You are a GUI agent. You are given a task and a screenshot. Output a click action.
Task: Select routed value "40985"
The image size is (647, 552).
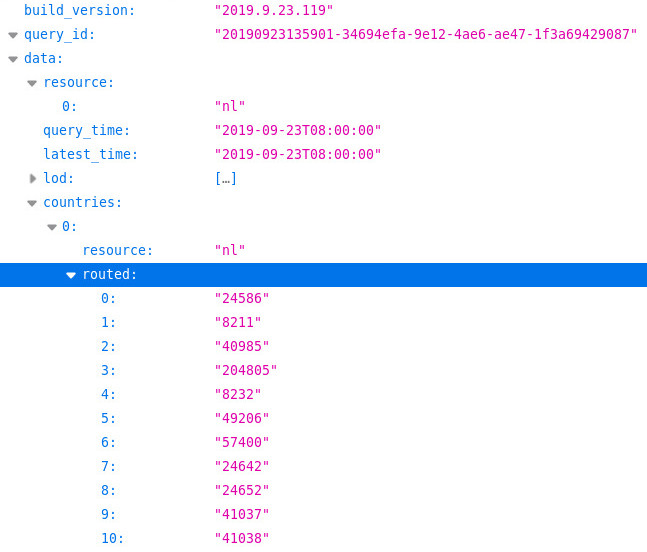(242, 346)
